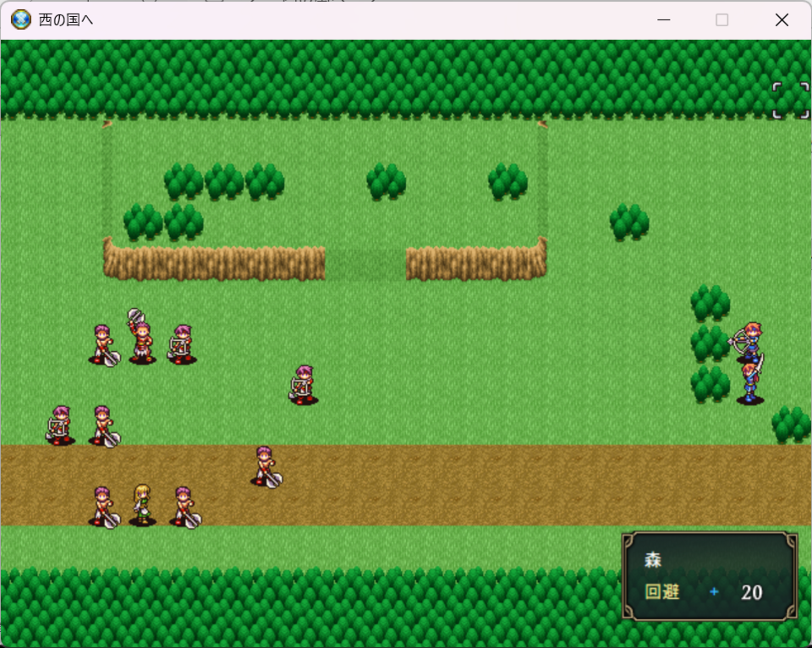Select the blue swordsman below the archer
Screen dimensions: 812x648
[750, 382]
